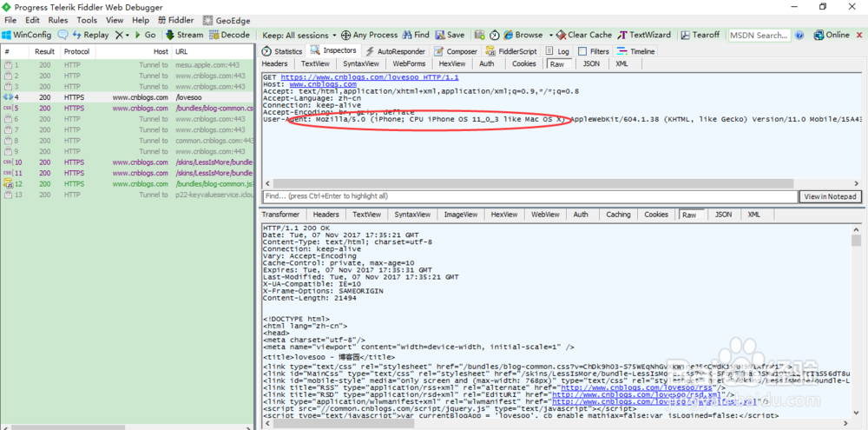Toggle the Filters tab checkbox
The image size is (868, 430).
[582, 51]
